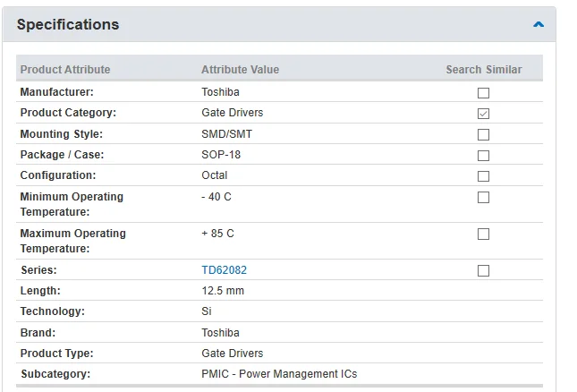Viewport: 577px width, 392px height.
Task: Click the 12.5 mm length value
Action: (223, 290)
